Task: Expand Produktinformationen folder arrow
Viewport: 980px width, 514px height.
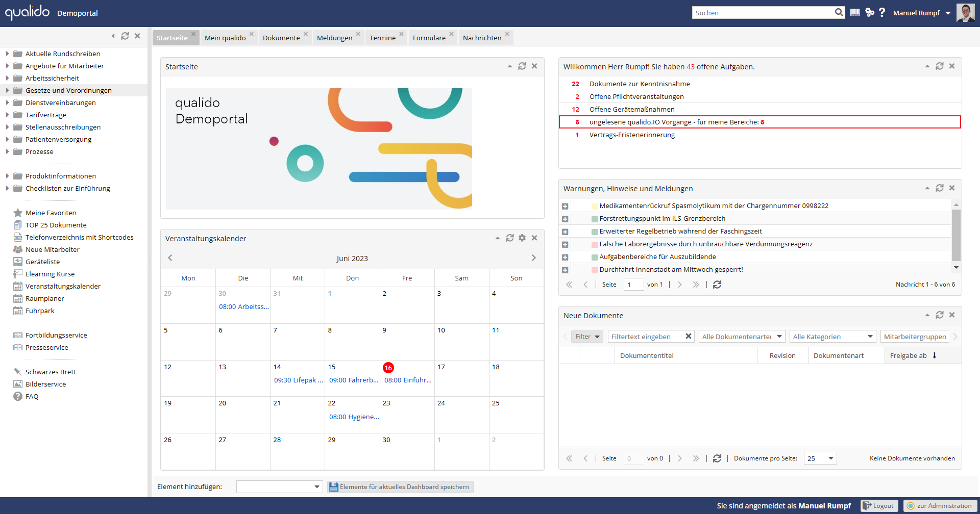Action: [x=7, y=176]
